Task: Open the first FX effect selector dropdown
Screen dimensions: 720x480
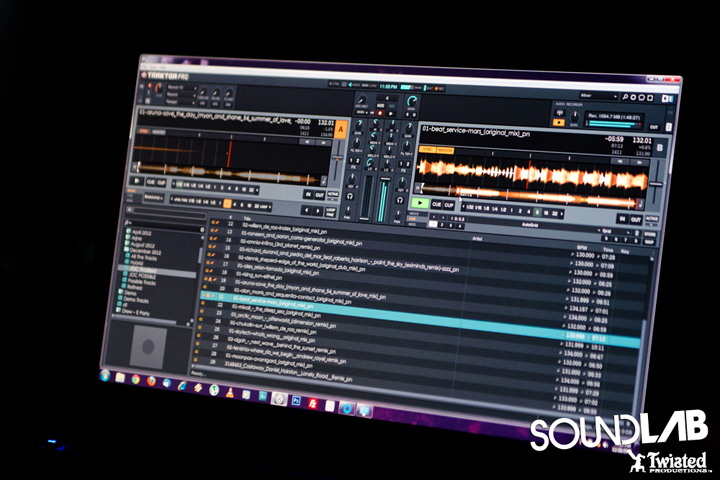Action: pos(182,87)
